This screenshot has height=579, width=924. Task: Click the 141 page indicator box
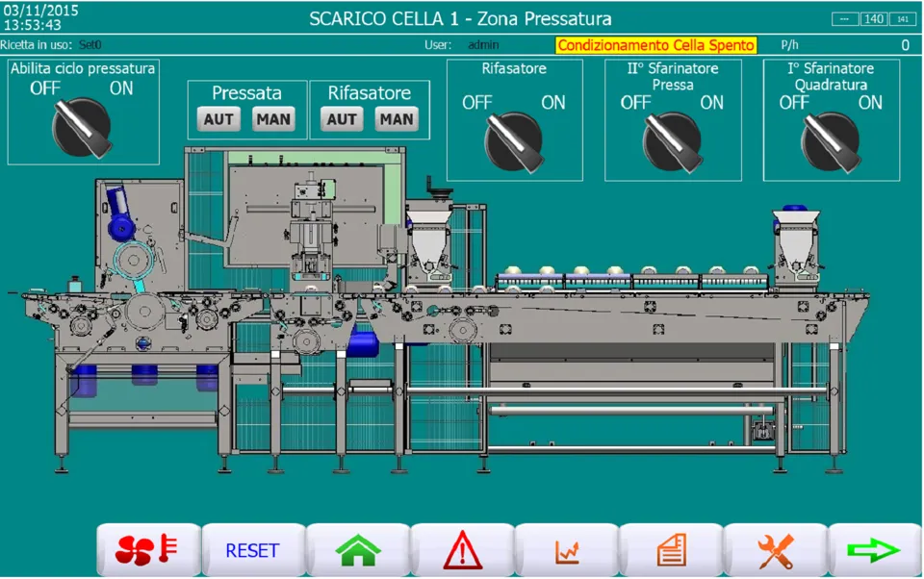[903, 19]
